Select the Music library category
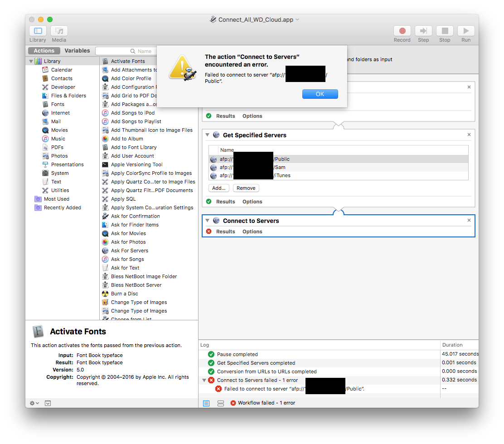This screenshot has height=444, width=504. (x=58, y=139)
